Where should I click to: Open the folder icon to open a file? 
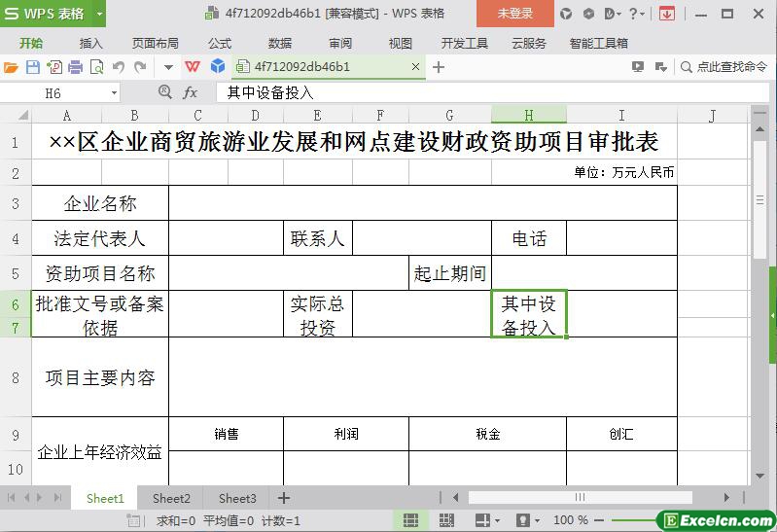[x=11, y=67]
